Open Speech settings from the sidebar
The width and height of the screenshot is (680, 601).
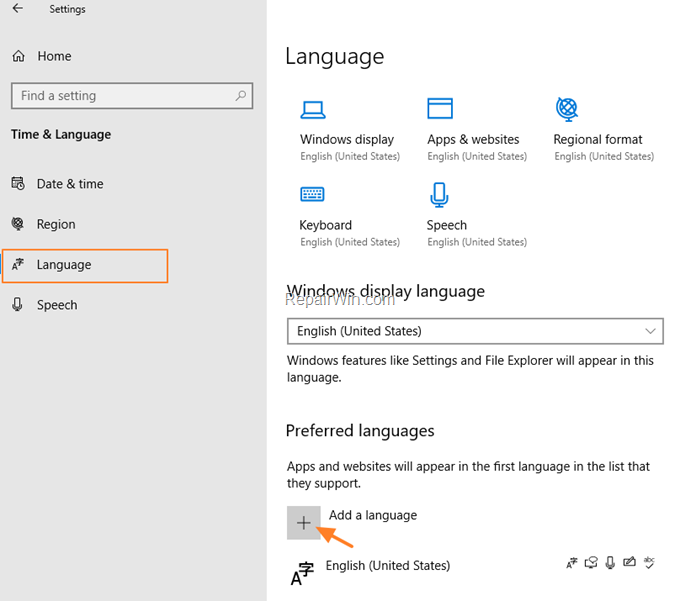click(x=57, y=305)
